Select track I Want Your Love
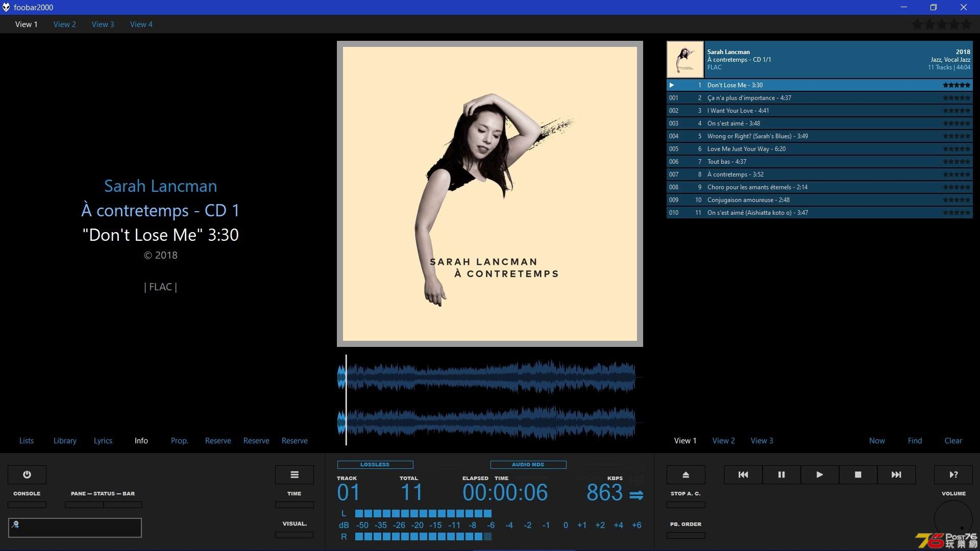 pyautogui.click(x=820, y=111)
